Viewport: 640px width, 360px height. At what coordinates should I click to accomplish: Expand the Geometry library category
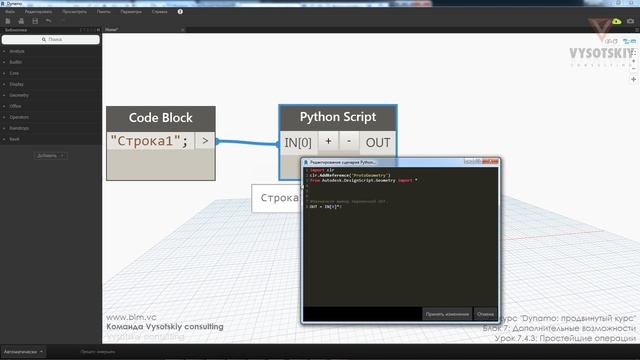pos(19,96)
